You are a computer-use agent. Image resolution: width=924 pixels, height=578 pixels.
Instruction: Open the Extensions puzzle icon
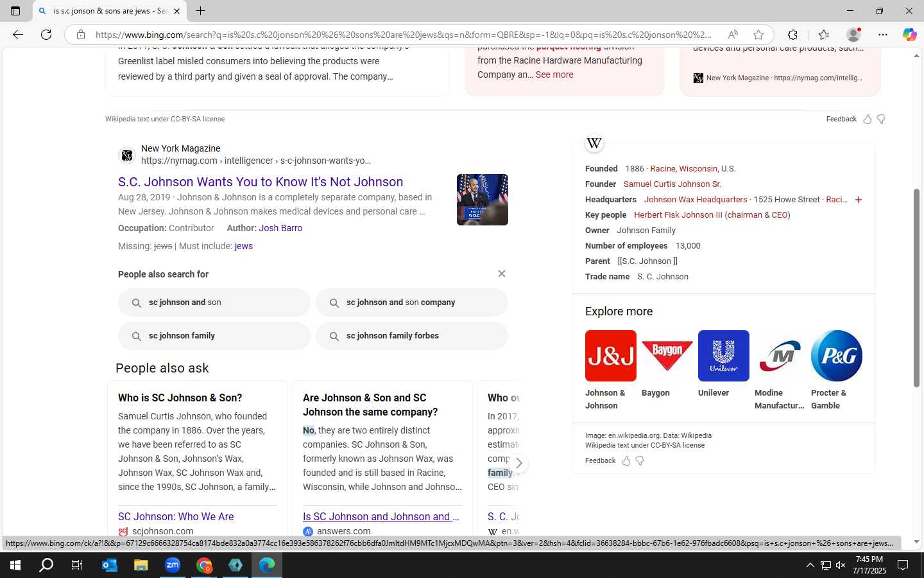coord(793,35)
